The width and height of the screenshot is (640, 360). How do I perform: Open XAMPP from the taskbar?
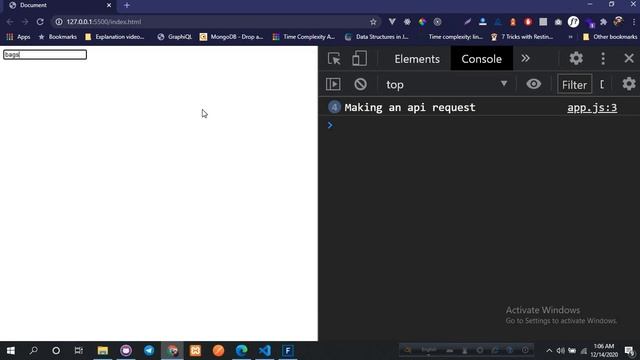[x=195, y=351]
